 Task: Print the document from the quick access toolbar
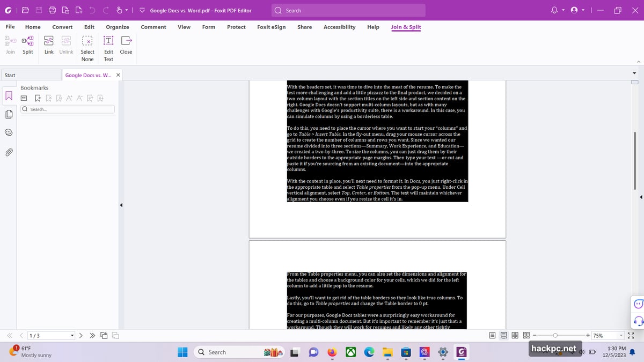[52, 10]
